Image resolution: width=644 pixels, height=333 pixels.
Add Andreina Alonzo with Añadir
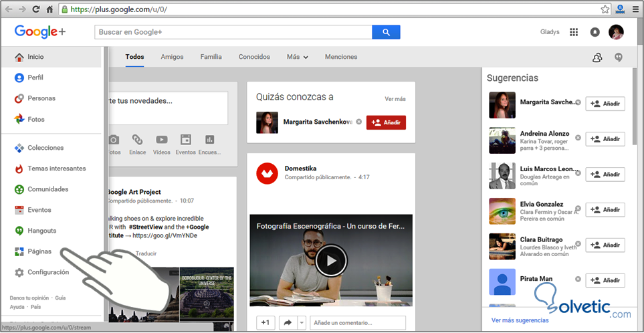tap(605, 139)
